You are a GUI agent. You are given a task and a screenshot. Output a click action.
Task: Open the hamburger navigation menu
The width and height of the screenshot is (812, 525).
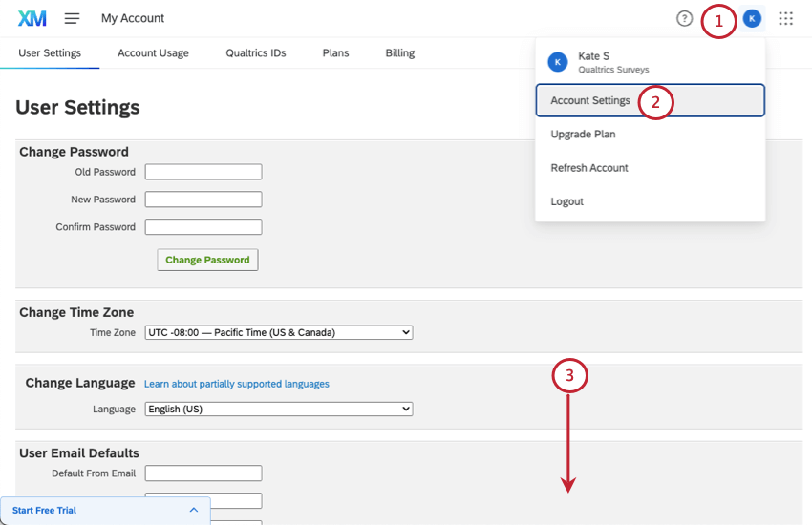[72, 19]
